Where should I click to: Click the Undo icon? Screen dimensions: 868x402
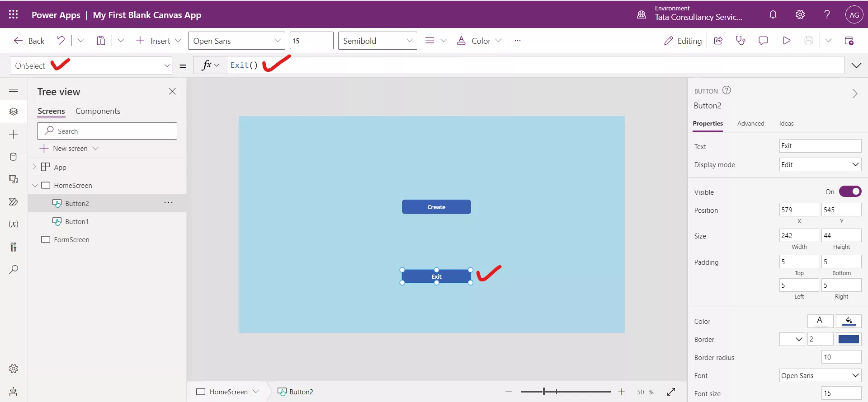(x=61, y=41)
